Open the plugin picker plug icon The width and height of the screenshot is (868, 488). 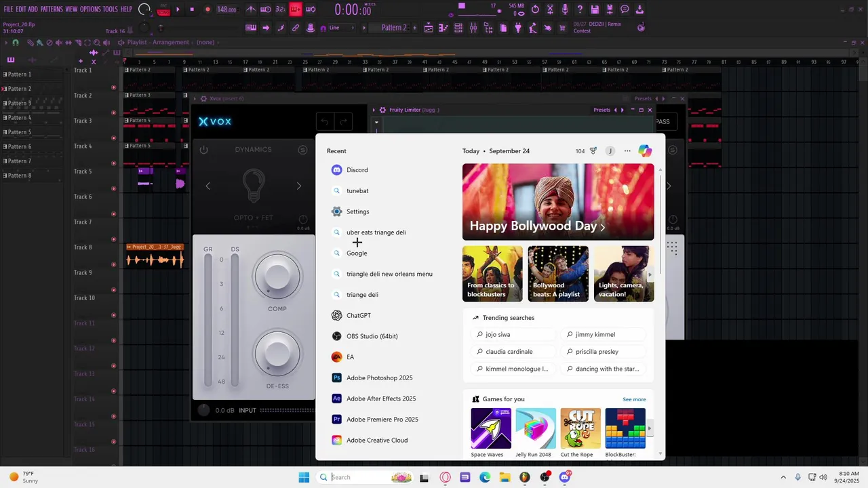coord(518,28)
